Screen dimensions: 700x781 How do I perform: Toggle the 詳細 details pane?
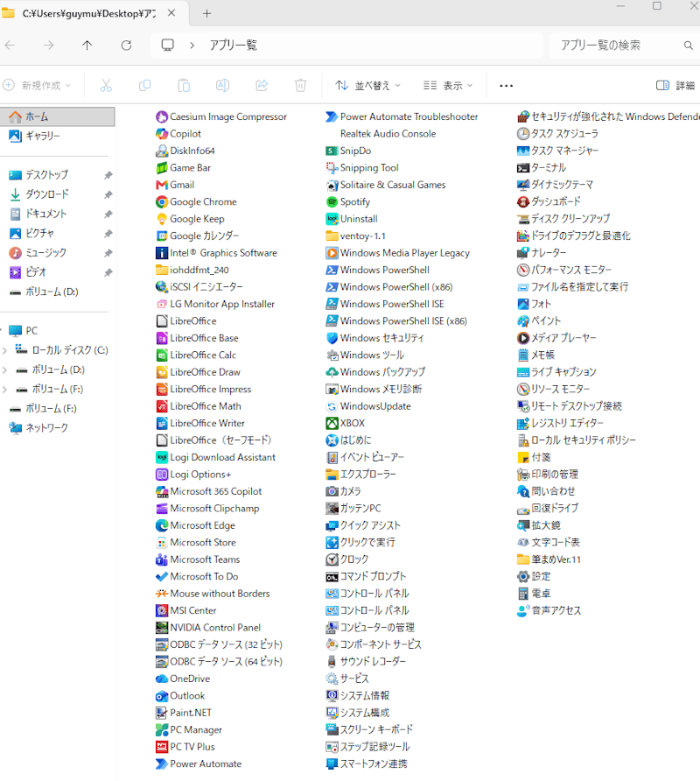(675, 86)
